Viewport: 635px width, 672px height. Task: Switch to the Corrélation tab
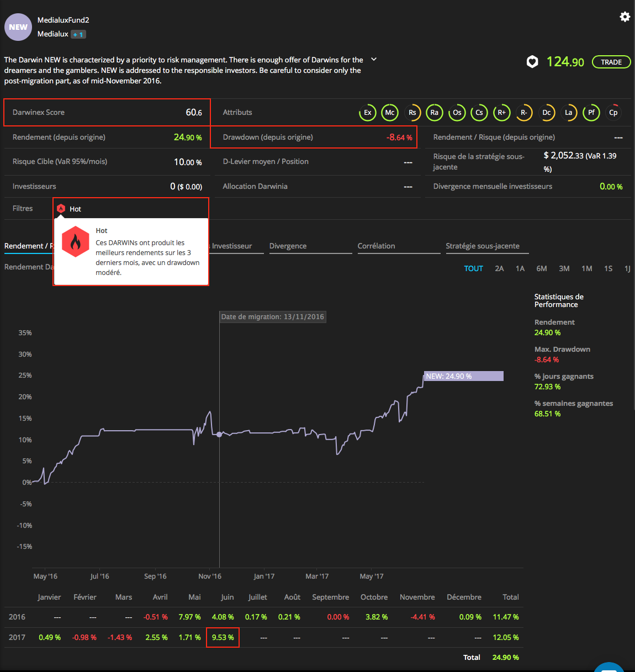pos(399,246)
